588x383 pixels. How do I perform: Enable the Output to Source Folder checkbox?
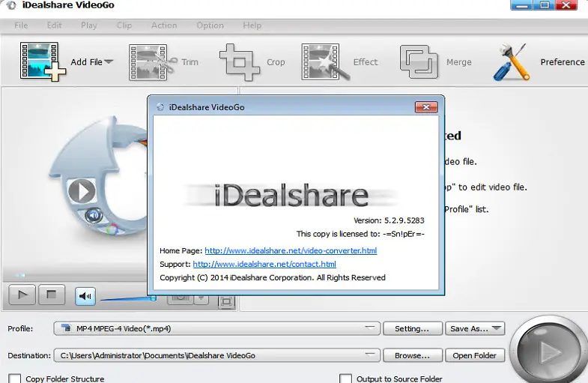pos(345,378)
